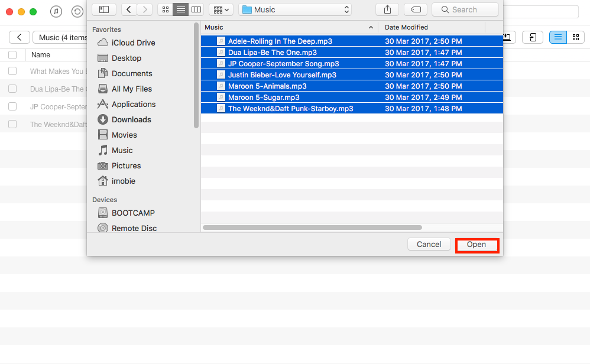Select Music in Favorites sidebar
The height and width of the screenshot is (364, 590).
point(115,151)
